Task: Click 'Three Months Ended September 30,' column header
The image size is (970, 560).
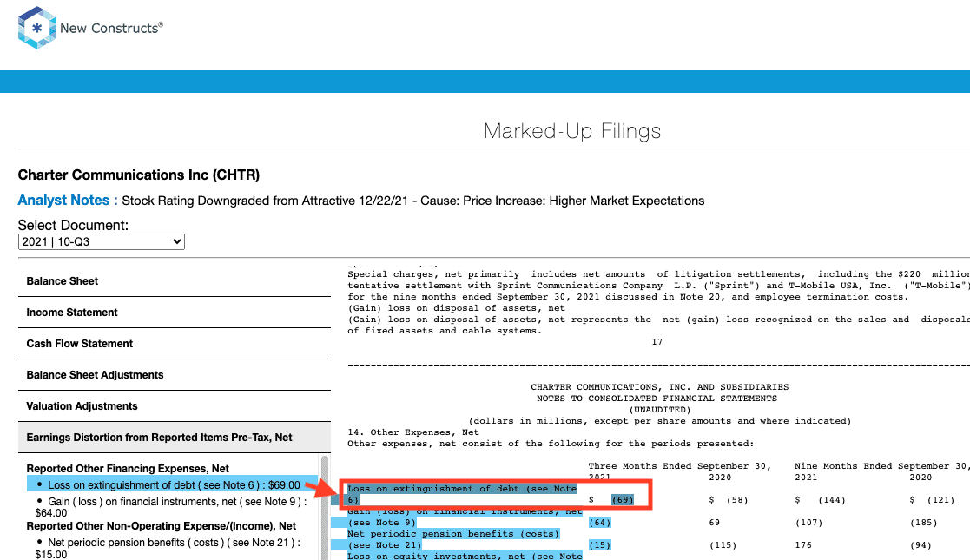Action: [680, 466]
